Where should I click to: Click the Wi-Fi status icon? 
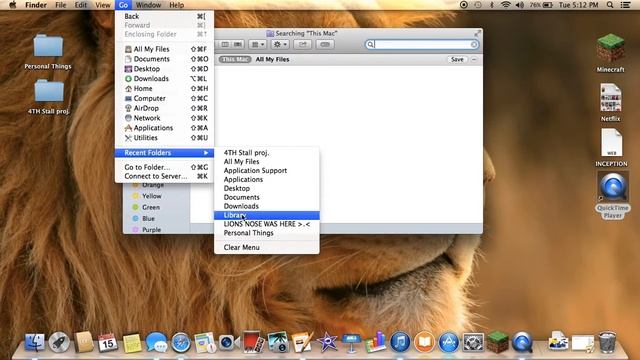tap(506, 5)
